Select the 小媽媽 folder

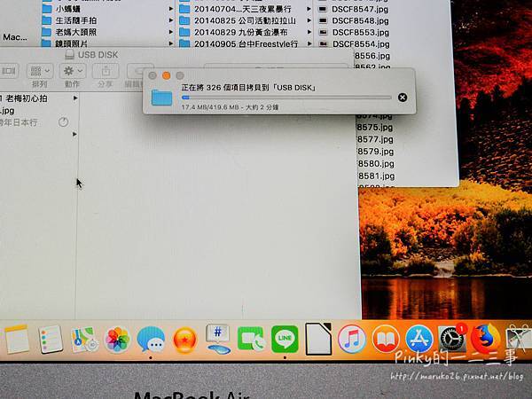pos(68,9)
